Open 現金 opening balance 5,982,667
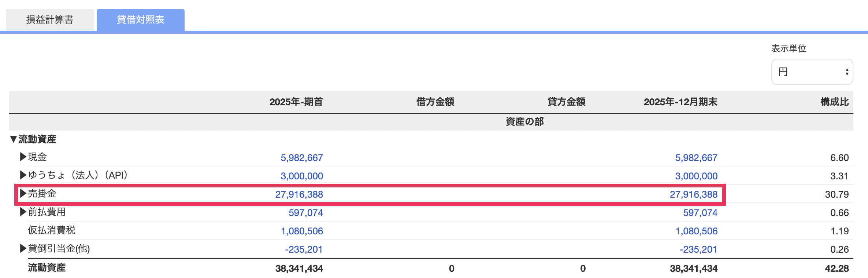Image resolution: width=868 pixels, height=278 pixels. click(302, 158)
